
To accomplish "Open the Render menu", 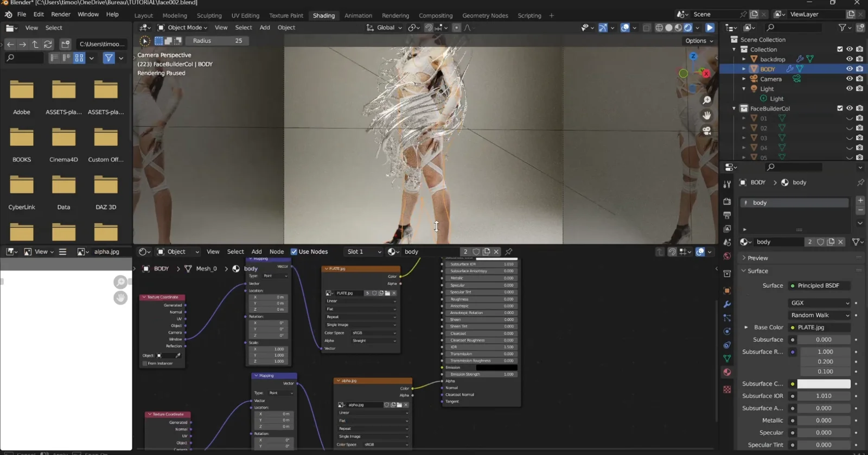I will (61, 14).
